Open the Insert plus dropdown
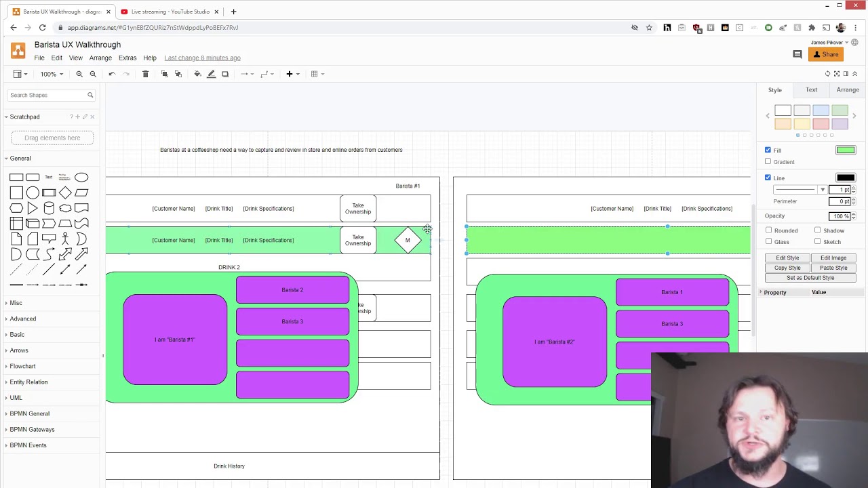The image size is (868, 488). coord(292,74)
